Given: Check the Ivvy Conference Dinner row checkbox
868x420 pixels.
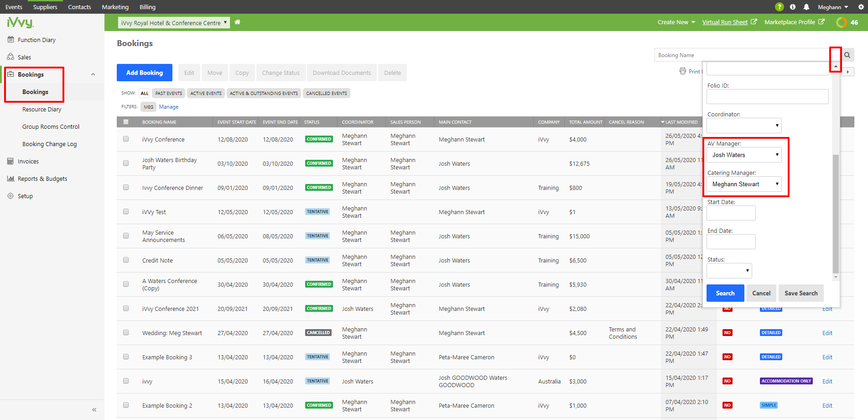Looking at the screenshot, I should click(x=126, y=187).
